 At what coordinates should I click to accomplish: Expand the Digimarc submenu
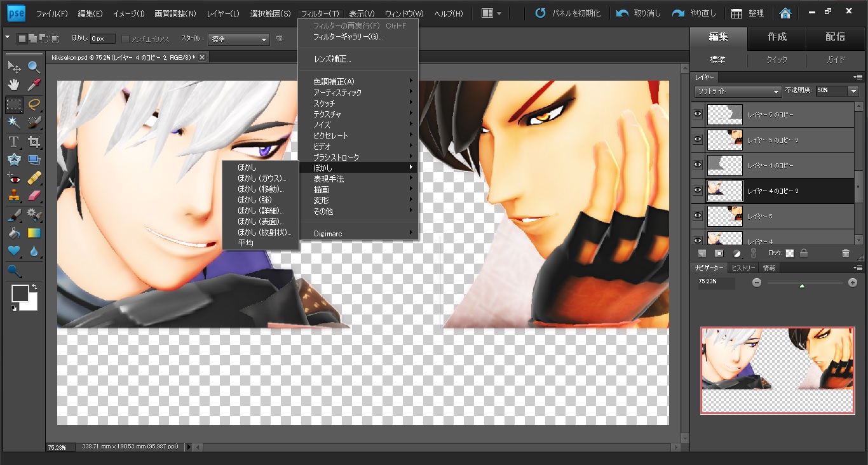point(358,234)
